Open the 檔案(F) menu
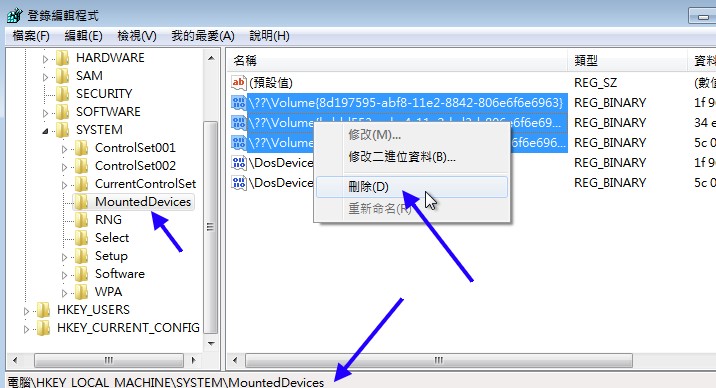Viewport: 716px width, 388px height. click(x=31, y=36)
